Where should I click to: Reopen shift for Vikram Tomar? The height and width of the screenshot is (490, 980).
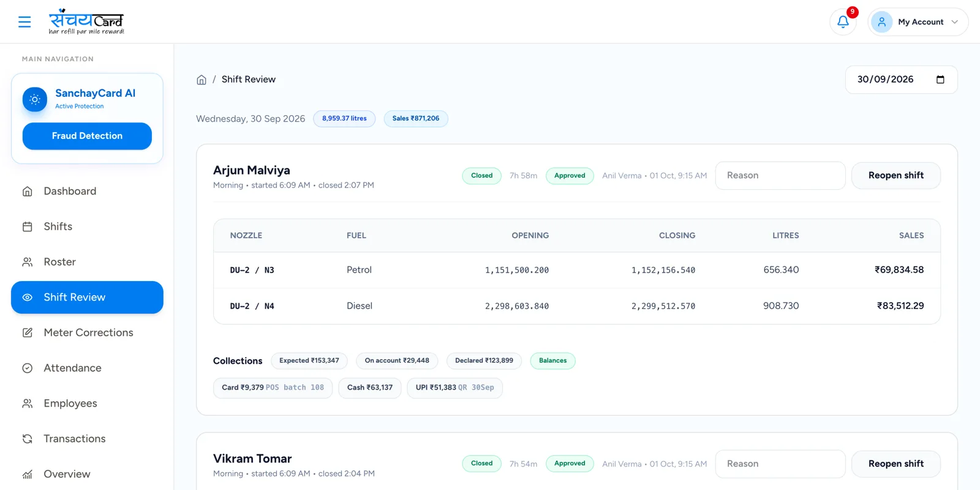[x=895, y=464]
